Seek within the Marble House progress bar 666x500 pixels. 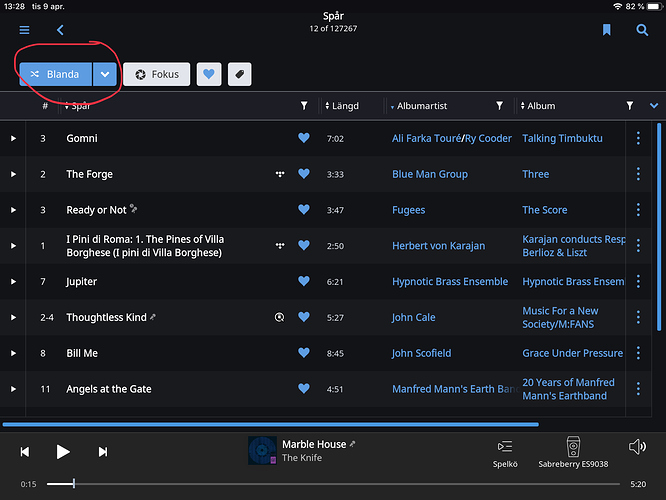(333, 484)
